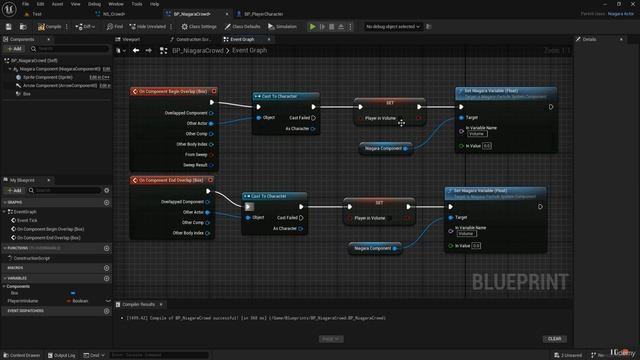640x360 pixels.
Task: Open the Content Drawer
Action: pos(22,356)
